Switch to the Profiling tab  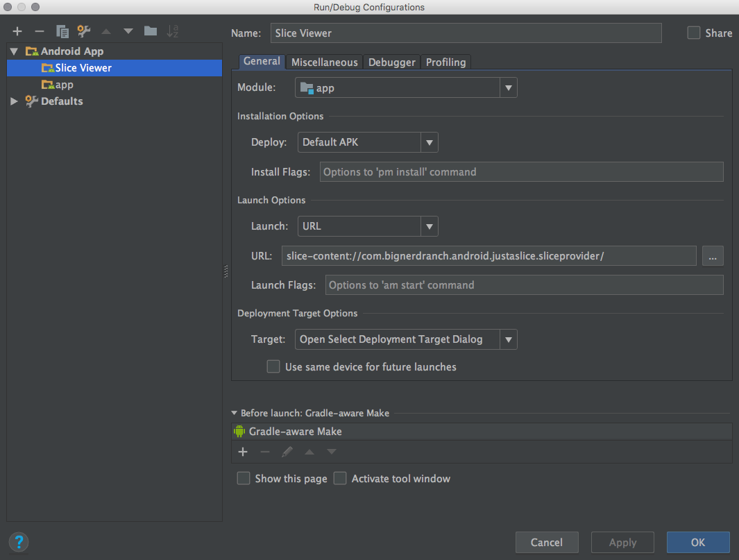(x=446, y=62)
